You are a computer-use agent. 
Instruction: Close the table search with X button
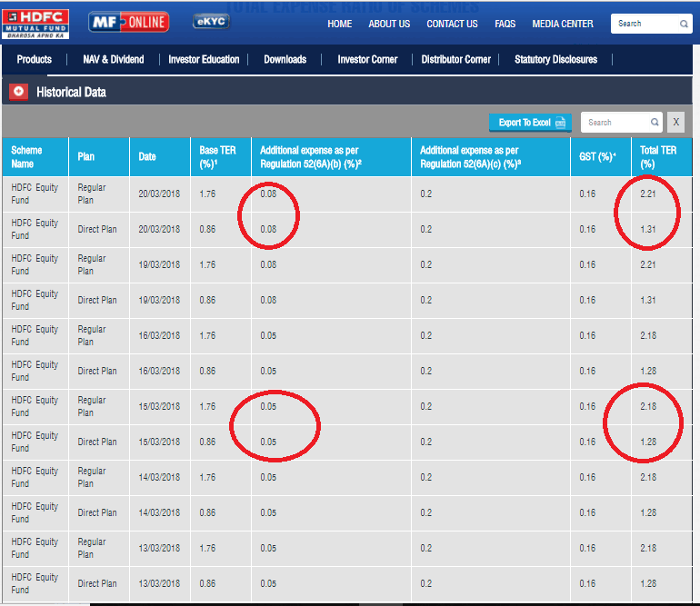tap(675, 122)
